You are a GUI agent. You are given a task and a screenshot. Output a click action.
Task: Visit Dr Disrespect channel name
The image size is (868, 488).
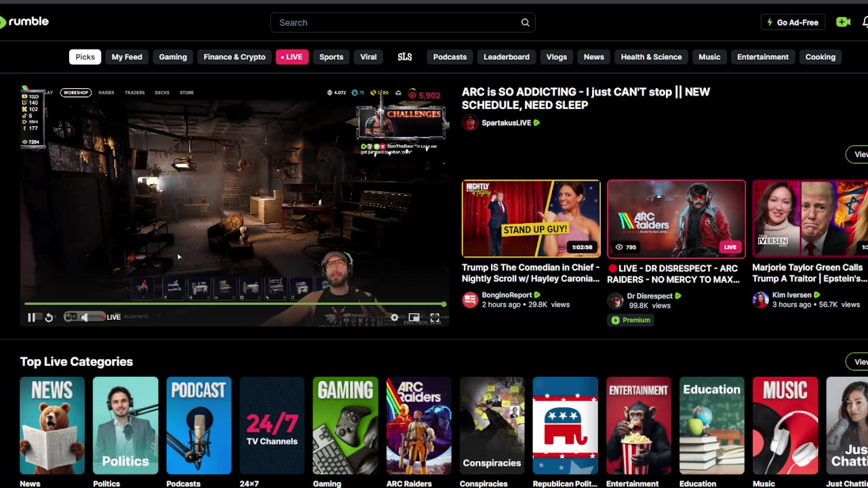click(x=650, y=296)
